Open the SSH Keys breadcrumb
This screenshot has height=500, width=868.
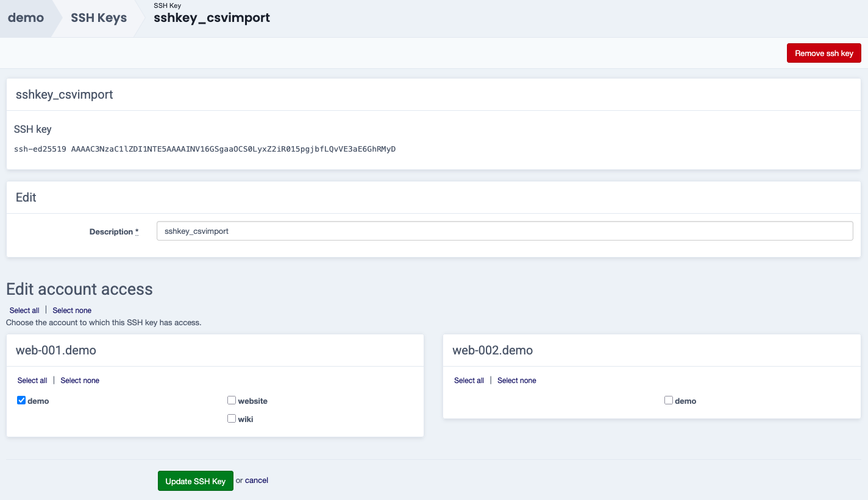(x=99, y=18)
